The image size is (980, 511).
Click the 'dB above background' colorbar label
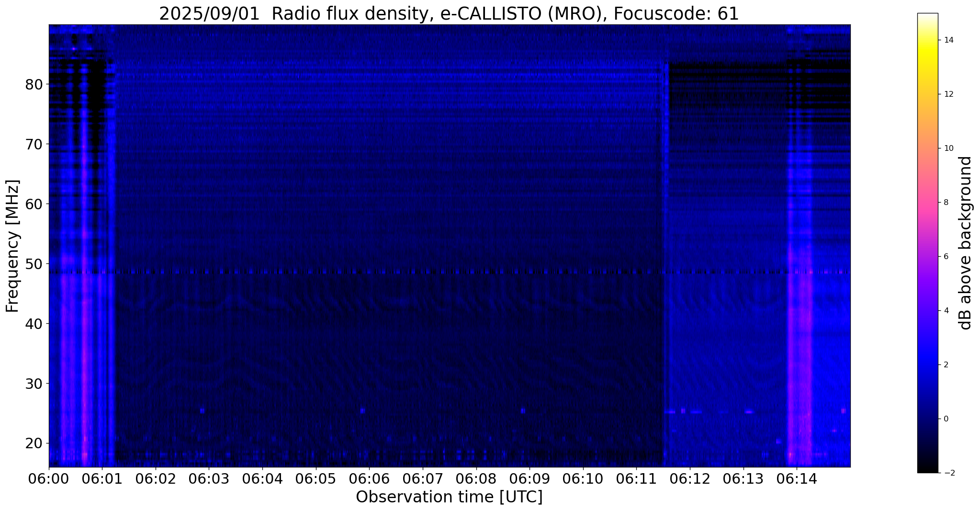(x=966, y=243)
